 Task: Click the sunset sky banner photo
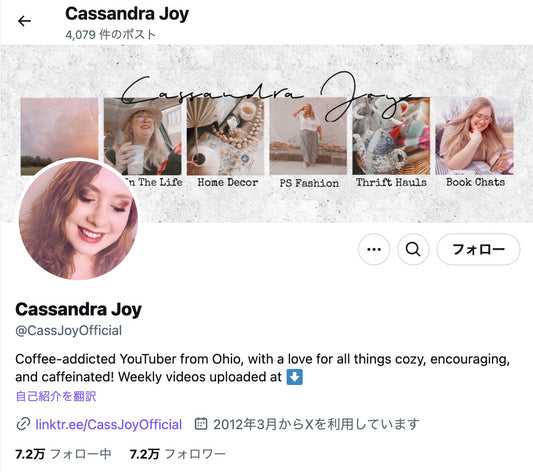59,129
